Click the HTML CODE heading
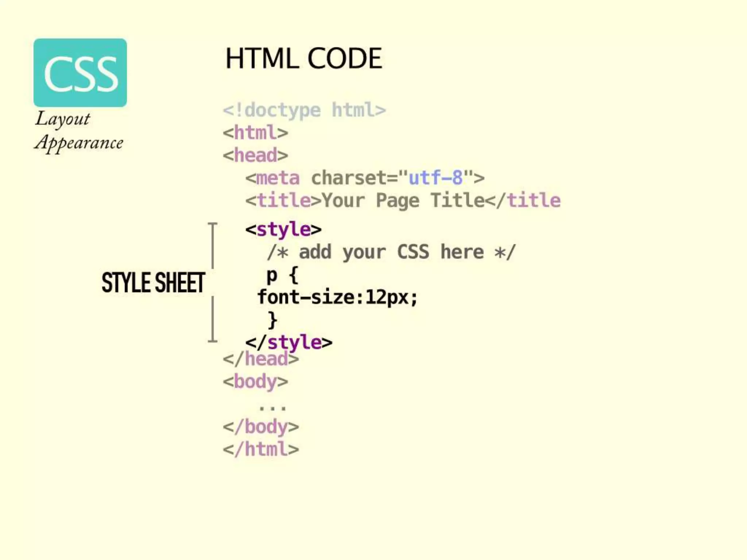The height and width of the screenshot is (560, 747). tap(304, 58)
